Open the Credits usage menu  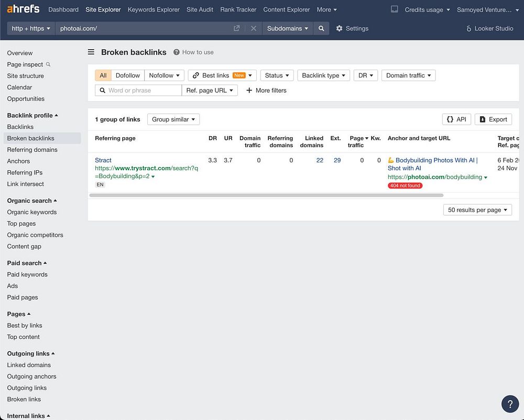point(427,9)
